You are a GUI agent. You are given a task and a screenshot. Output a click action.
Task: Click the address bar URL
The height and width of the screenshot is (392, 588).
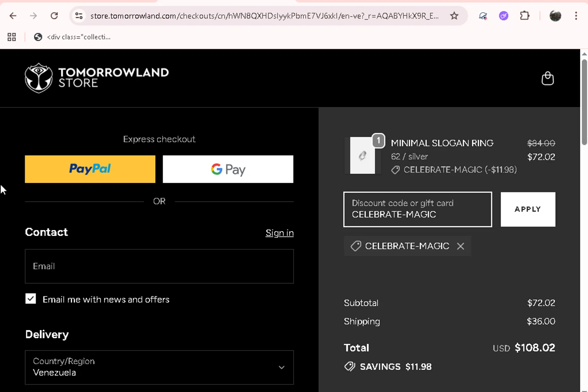[x=265, y=16]
